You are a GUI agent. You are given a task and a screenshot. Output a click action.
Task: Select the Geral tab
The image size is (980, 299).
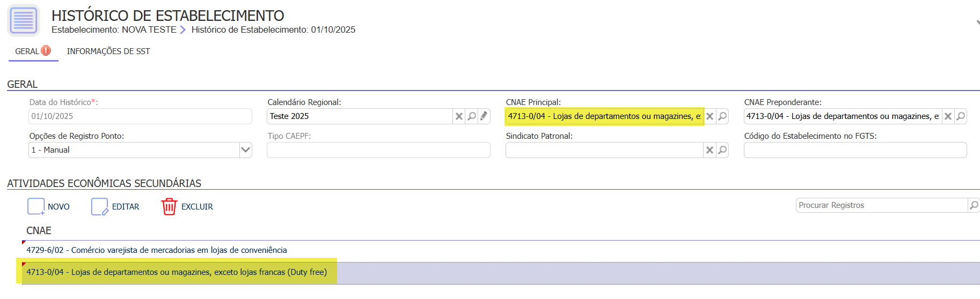point(27,51)
